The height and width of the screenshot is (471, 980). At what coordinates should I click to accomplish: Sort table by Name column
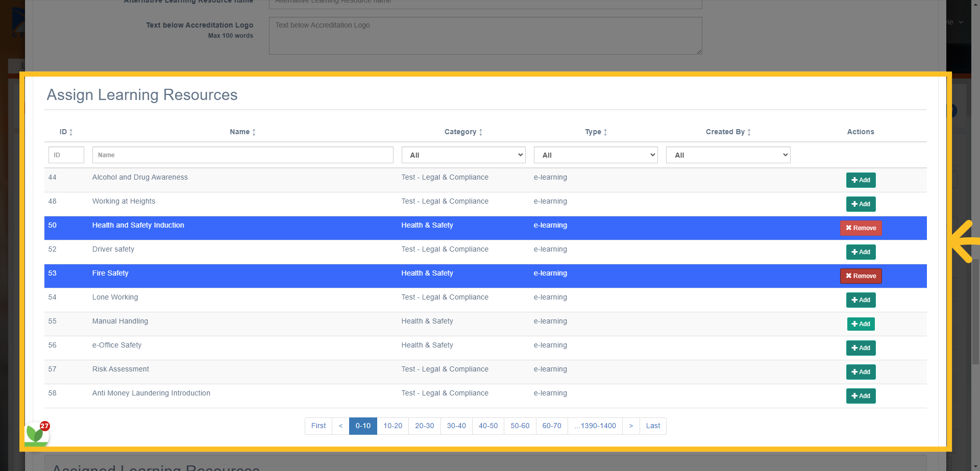pos(242,132)
